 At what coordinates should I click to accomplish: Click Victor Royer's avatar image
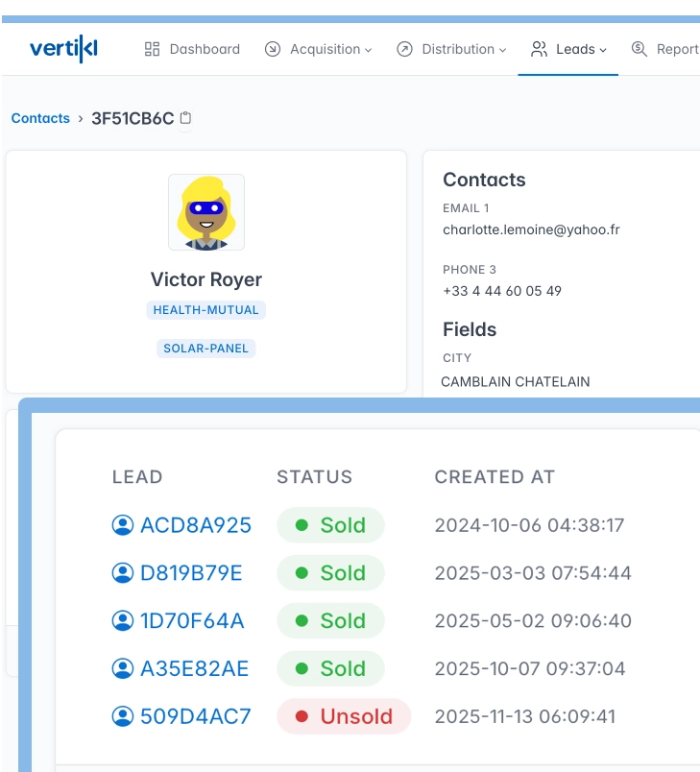206,212
